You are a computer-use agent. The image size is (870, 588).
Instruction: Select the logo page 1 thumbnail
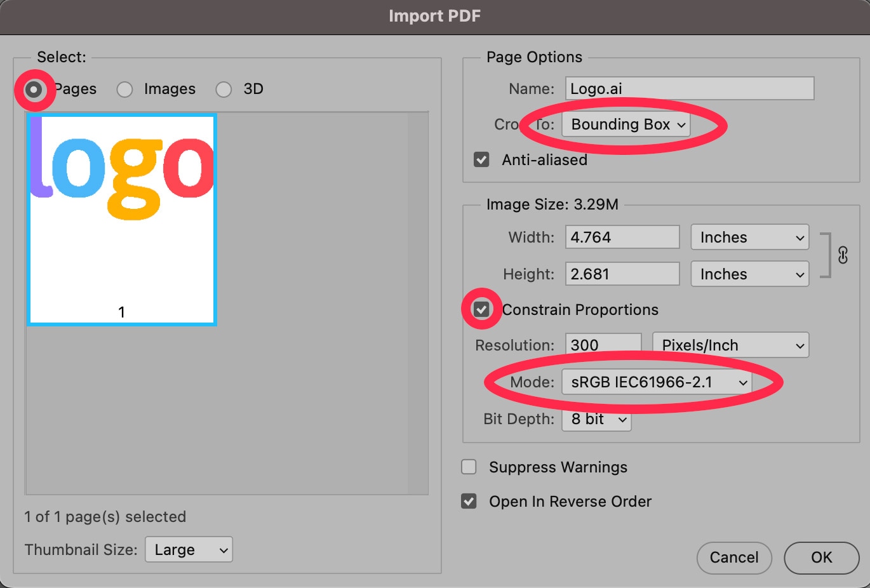pyautogui.click(x=122, y=220)
